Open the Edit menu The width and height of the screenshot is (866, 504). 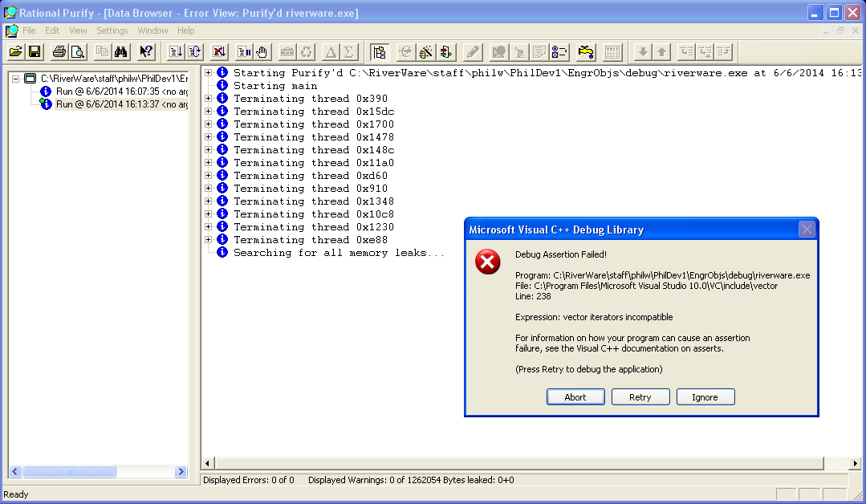(x=52, y=30)
